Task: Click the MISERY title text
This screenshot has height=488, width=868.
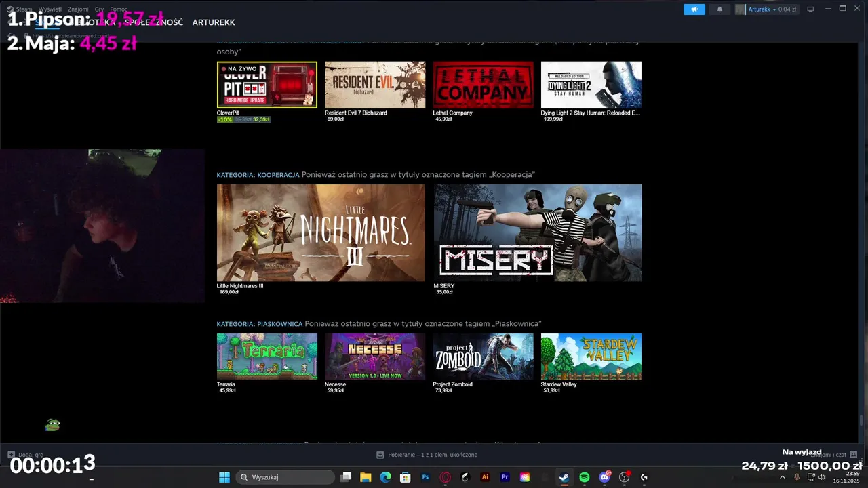Action: pyautogui.click(x=444, y=286)
